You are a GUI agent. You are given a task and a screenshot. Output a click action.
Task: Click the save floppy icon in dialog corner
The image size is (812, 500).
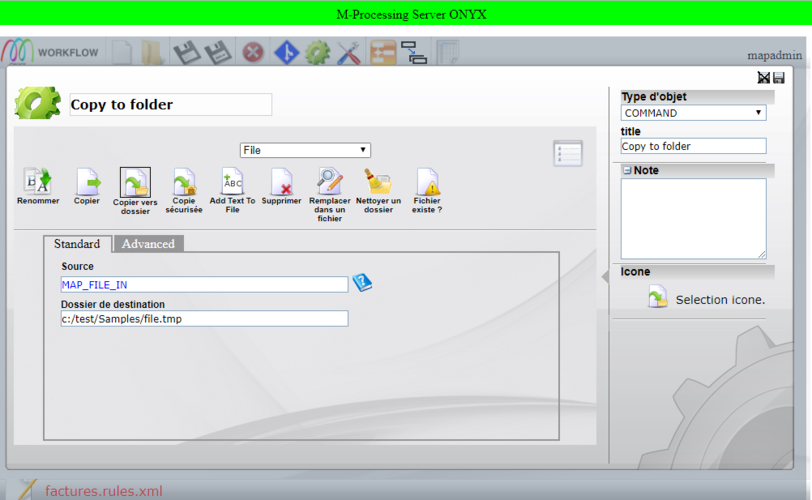coord(779,78)
